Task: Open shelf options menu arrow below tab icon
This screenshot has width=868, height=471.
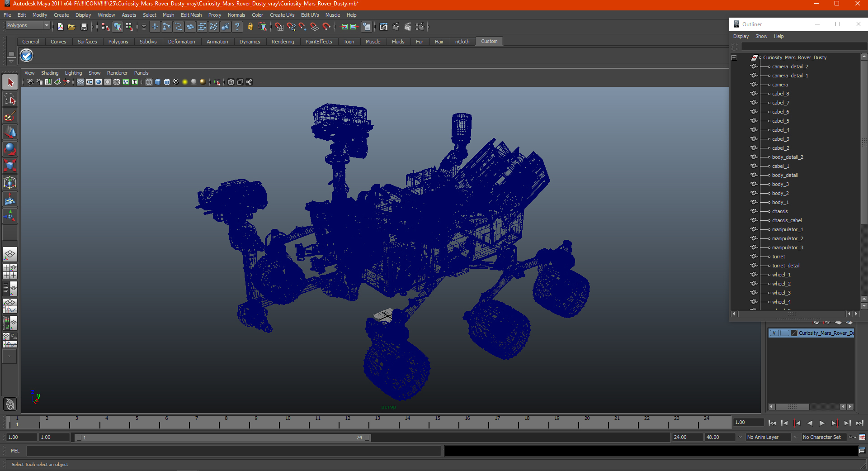Action: pyautogui.click(x=11, y=61)
